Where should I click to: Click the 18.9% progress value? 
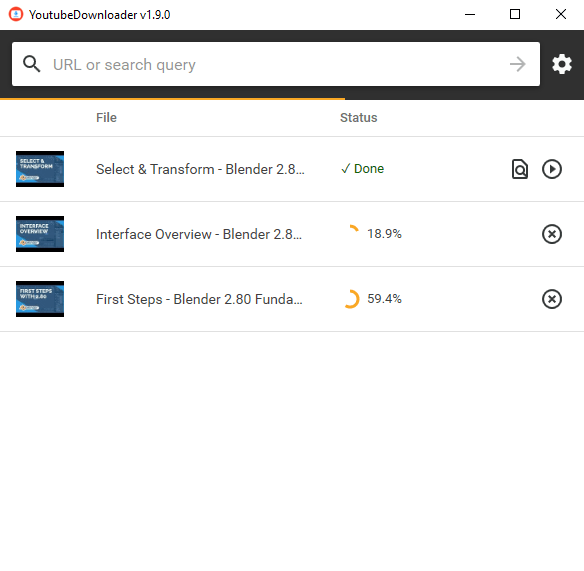(x=384, y=234)
